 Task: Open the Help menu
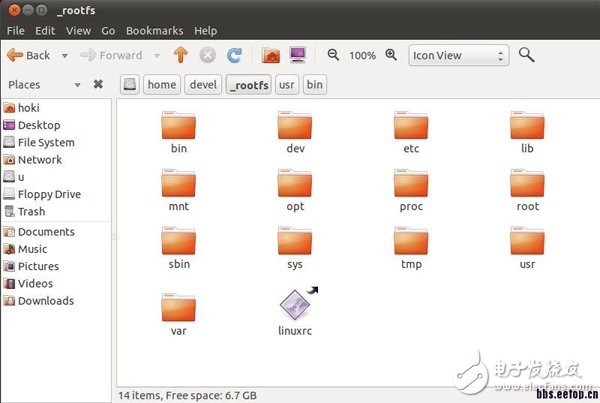pyautogui.click(x=205, y=31)
